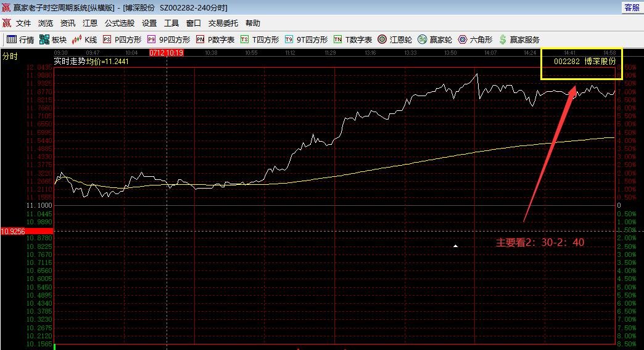Open the 浏览 menu
This screenshot has width=644, height=350.
coord(46,23)
